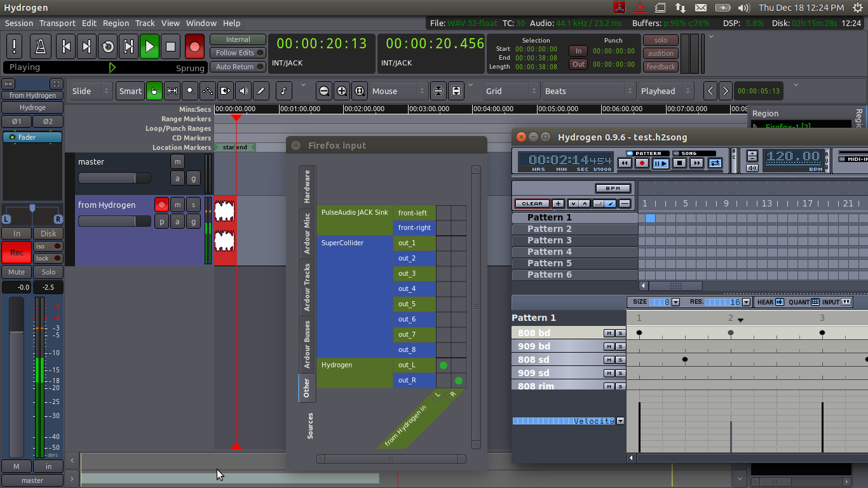Go to session start in Ardour transport
The image size is (868, 488).
click(65, 46)
